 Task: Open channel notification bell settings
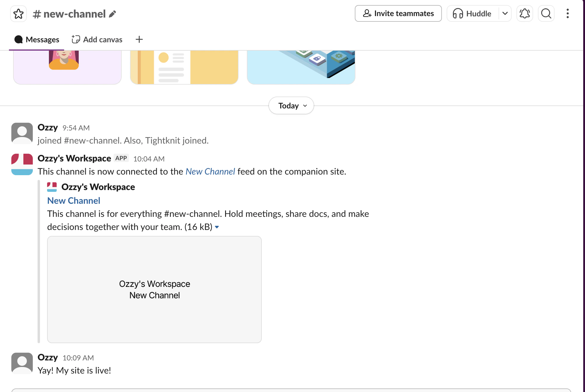tap(524, 13)
